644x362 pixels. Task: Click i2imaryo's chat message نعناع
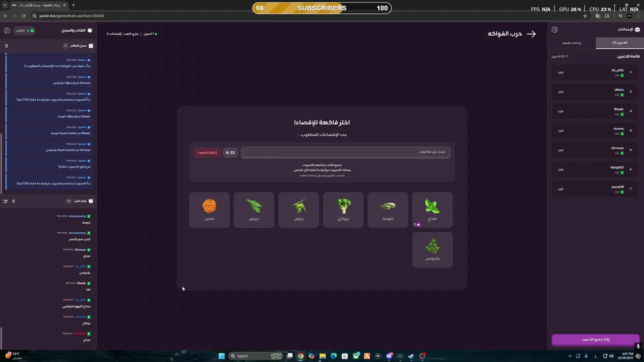87,256
